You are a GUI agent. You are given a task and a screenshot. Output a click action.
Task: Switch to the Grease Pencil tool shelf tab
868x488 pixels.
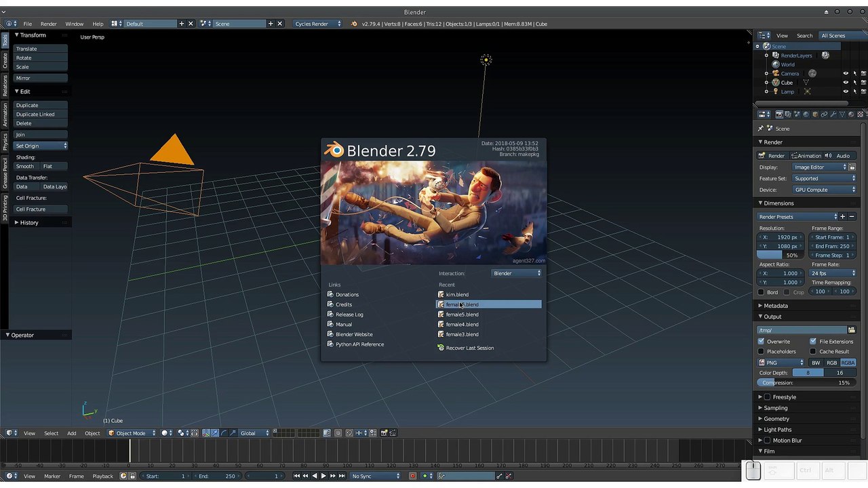[x=5, y=174]
